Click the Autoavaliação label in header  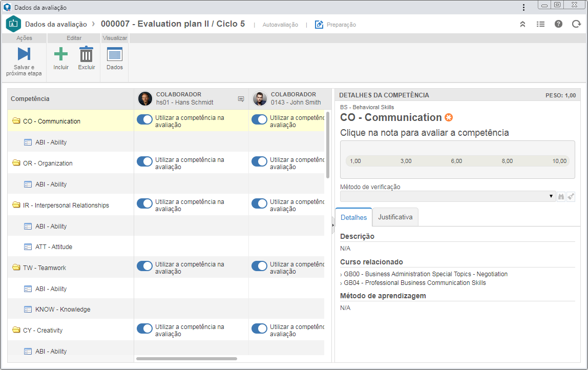click(x=280, y=25)
